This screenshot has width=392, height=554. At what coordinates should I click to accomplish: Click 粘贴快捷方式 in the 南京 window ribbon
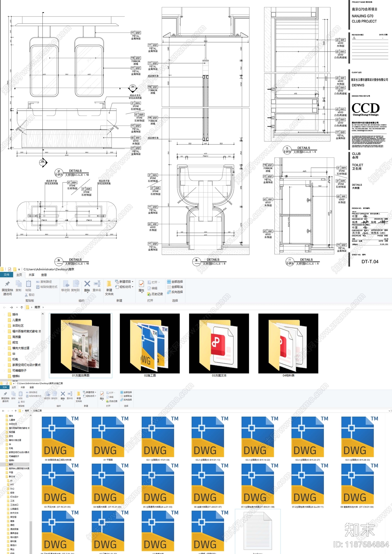(47, 287)
